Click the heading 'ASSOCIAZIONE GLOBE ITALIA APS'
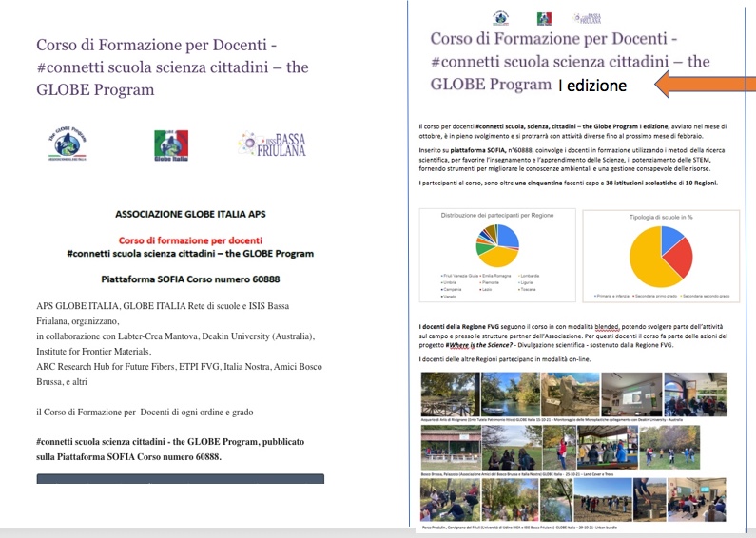The width and height of the screenshot is (756, 538). [190, 214]
